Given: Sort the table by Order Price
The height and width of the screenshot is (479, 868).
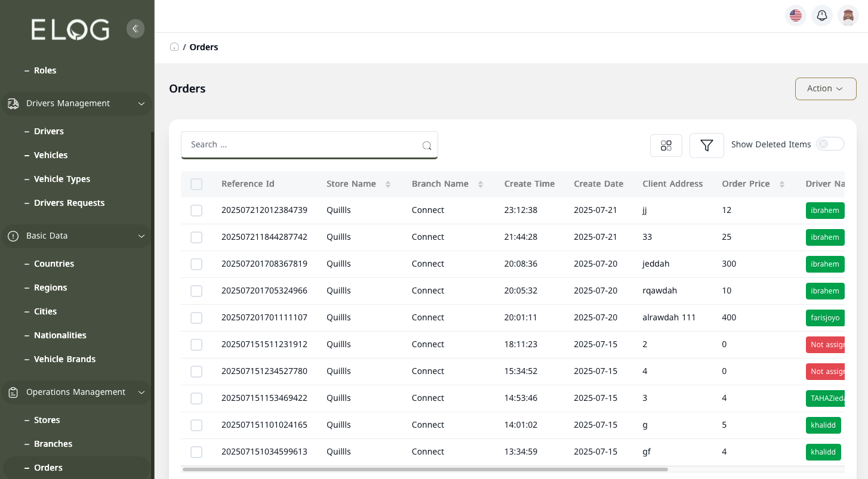Looking at the screenshot, I should (783, 184).
